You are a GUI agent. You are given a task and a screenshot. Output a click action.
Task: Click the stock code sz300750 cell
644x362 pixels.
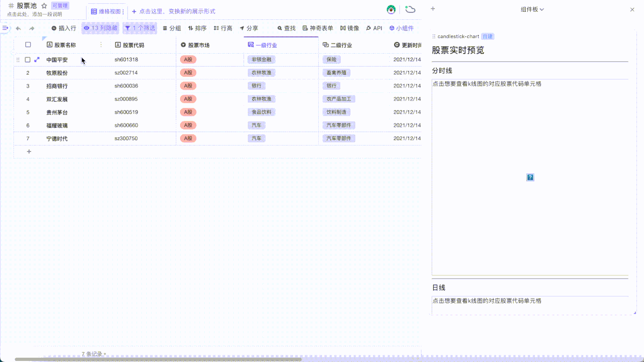[x=142, y=139]
